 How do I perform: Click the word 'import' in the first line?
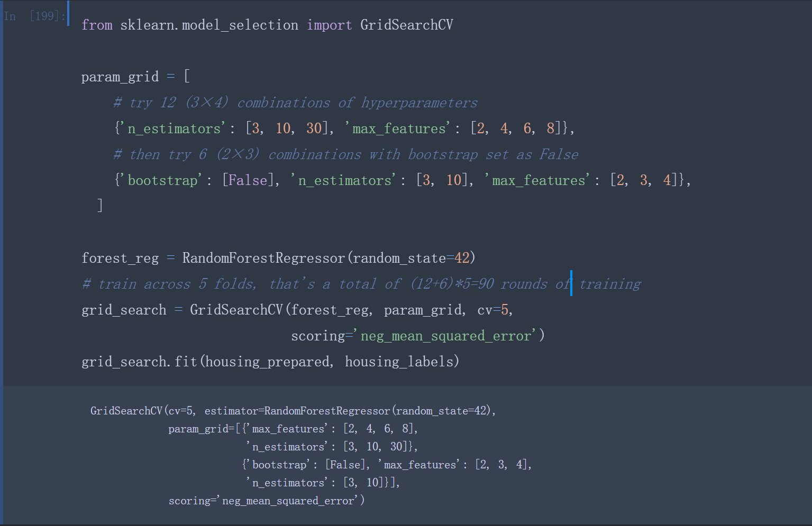point(329,25)
